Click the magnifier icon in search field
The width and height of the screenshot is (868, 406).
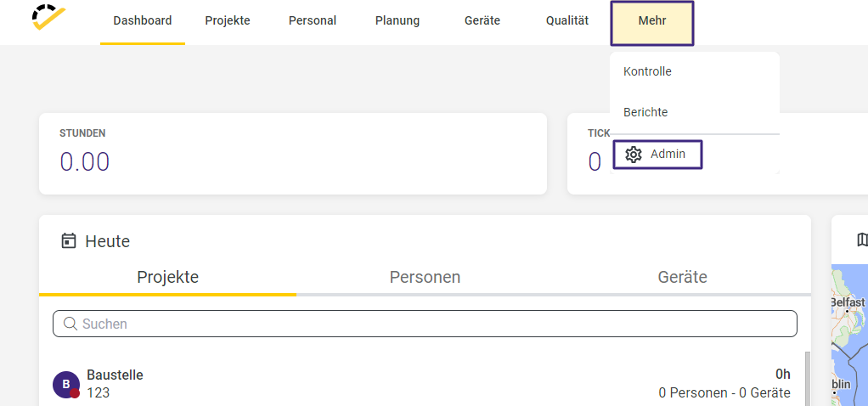tap(70, 324)
